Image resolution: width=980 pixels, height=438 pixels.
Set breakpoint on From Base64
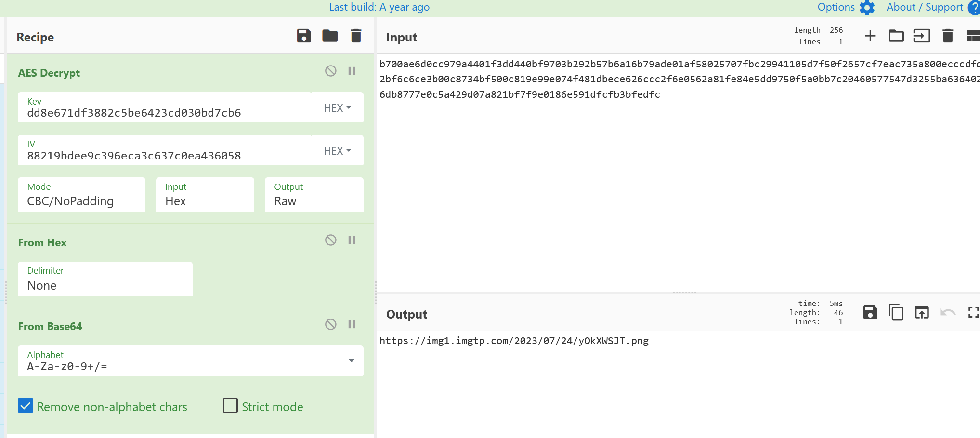coord(352,324)
